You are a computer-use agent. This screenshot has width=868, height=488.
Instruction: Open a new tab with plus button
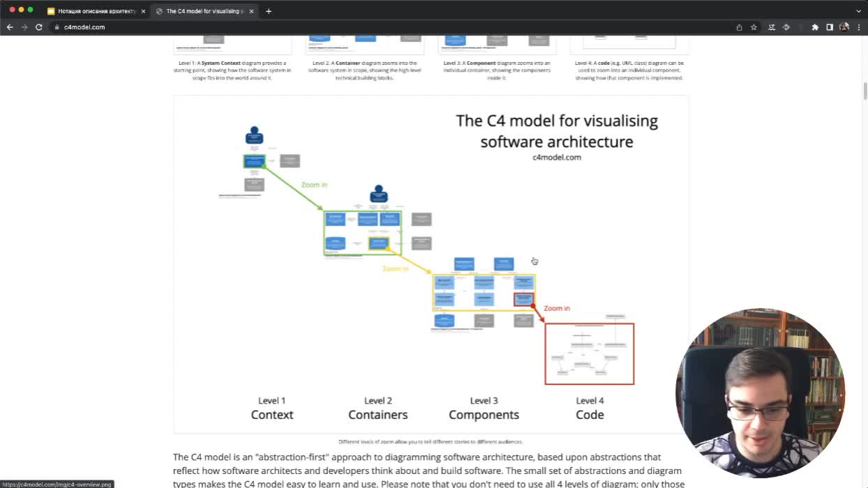point(269,11)
